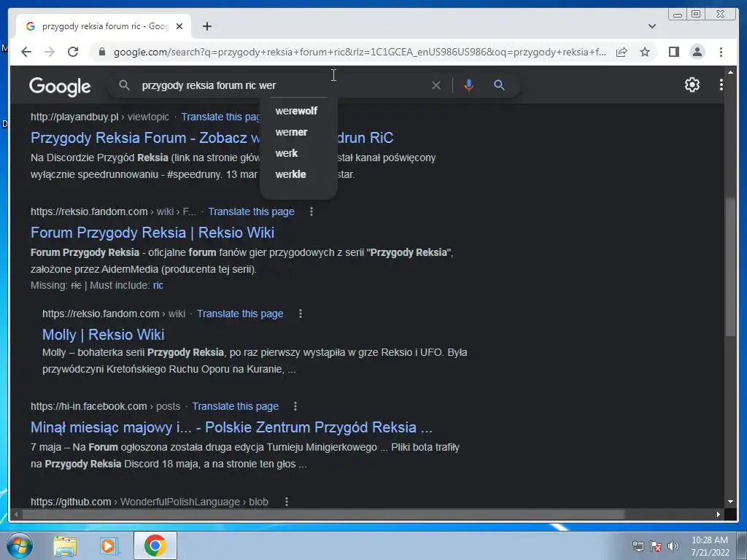Click the forward navigation arrow

click(x=50, y=52)
